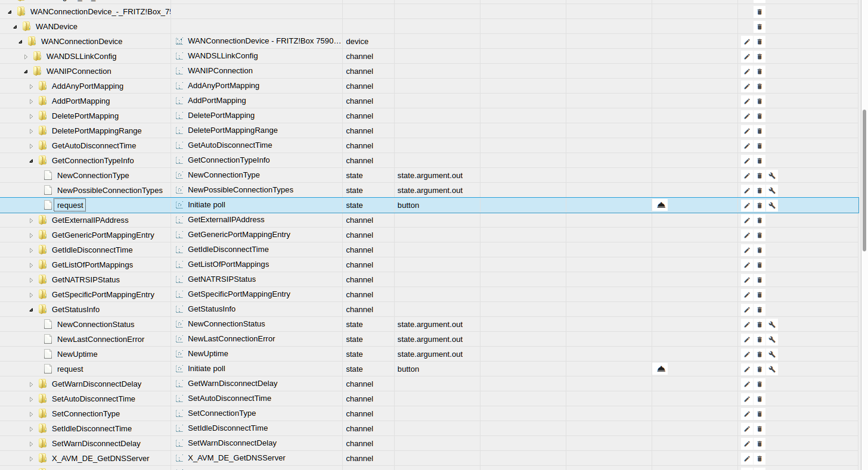Edit AddPortMapping with pencil icon

pos(746,101)
